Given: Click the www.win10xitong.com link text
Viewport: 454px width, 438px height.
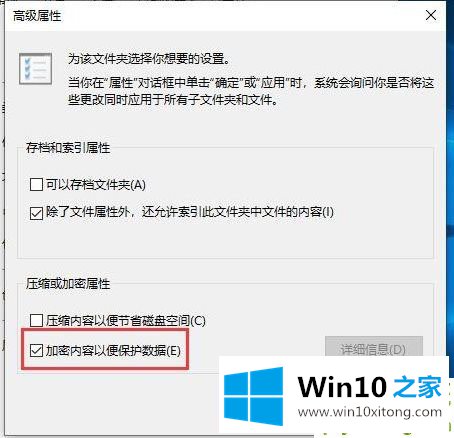Looking at the screenshot, I should point(370,412).
